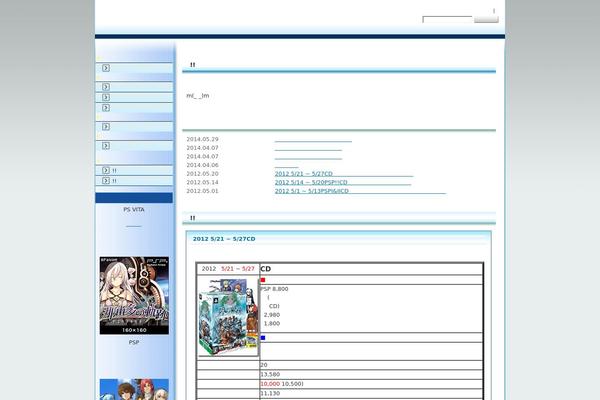The image size is (600, 400).
Task: Click the PSP 8,800 price text
Action: click(x=274, y=289)
